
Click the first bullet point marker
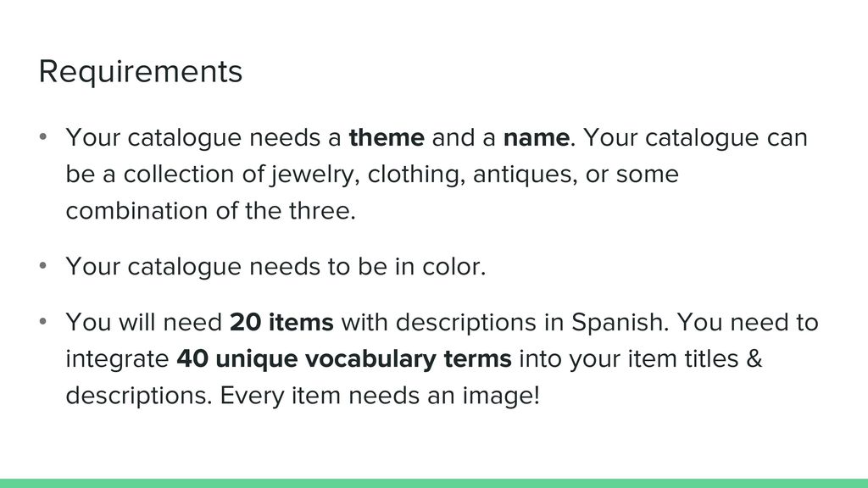[x=43, y=136]
